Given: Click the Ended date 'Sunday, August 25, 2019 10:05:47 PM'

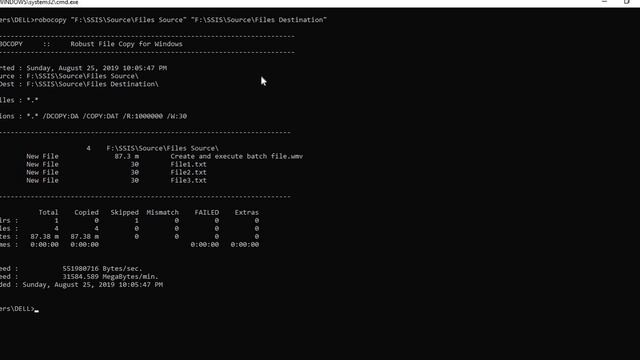Looking at the screenshot, I should click(93, 284).
